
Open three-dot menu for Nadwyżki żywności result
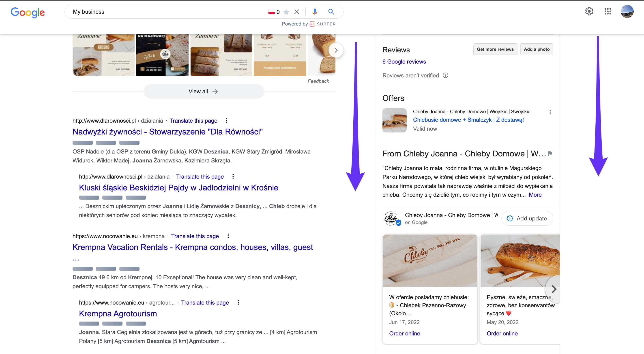(227, 121)
